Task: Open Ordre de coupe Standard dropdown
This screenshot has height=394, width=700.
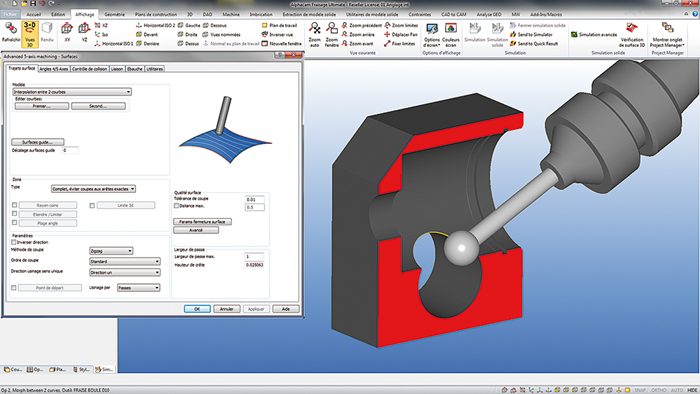Action: click(125, 261)
